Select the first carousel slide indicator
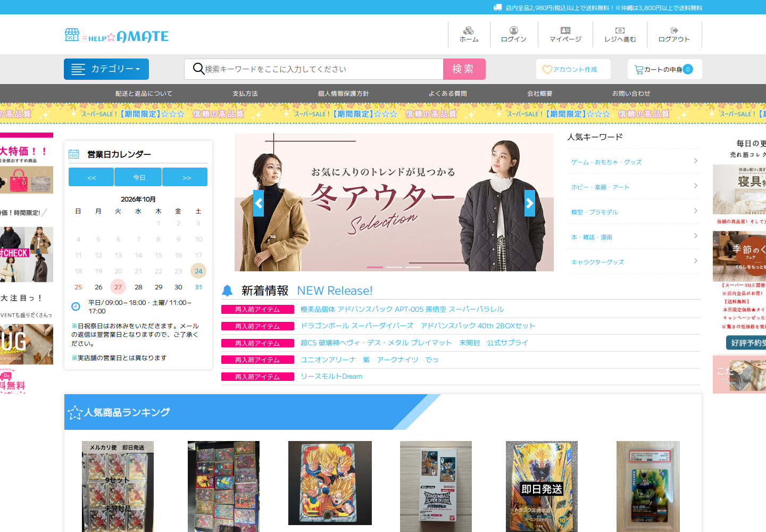 point(375,267)
